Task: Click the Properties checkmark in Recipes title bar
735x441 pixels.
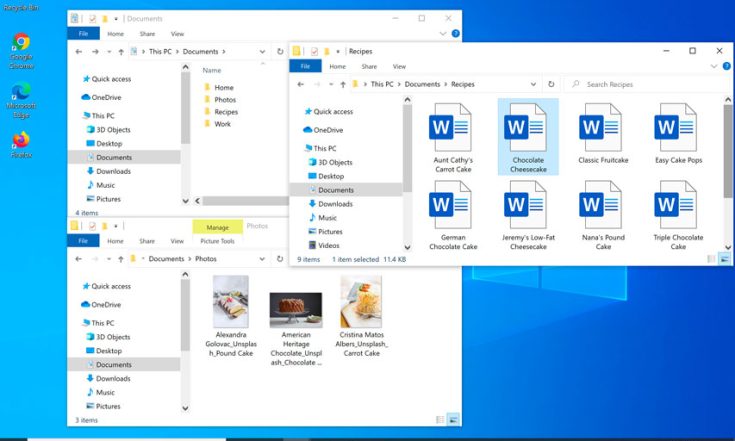Action: tap(314, 51)
